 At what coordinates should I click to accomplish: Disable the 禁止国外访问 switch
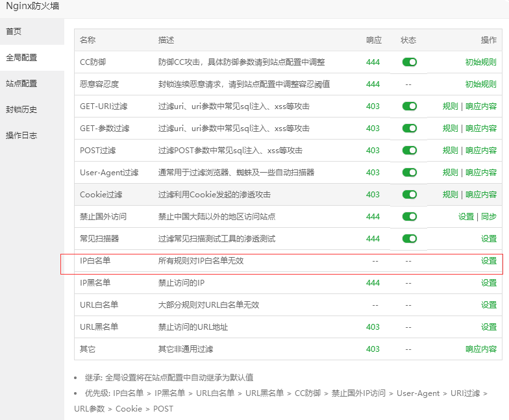pos(409,217)
